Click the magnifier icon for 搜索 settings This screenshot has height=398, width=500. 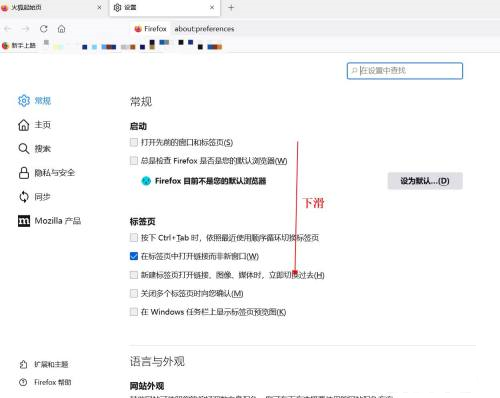[x=24, y=149]
